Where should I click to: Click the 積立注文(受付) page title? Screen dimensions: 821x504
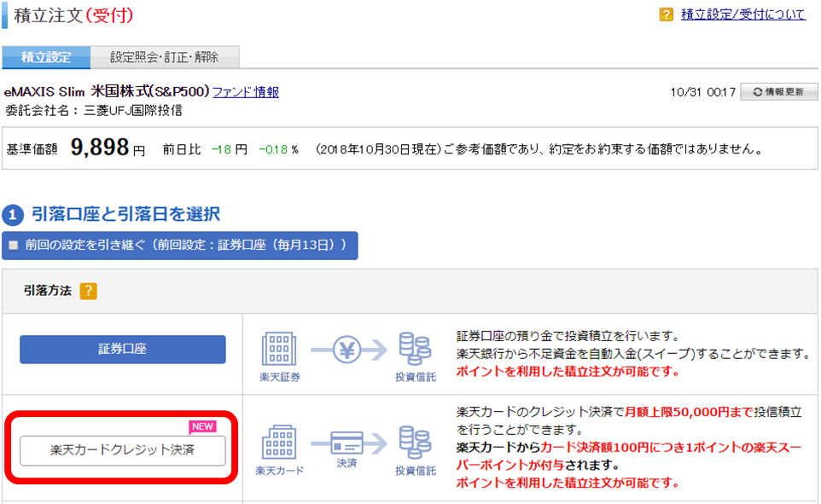pos(74,15)
